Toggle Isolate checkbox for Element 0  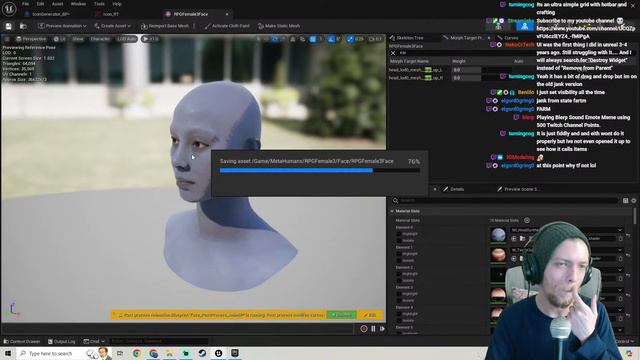click(399, 240)
